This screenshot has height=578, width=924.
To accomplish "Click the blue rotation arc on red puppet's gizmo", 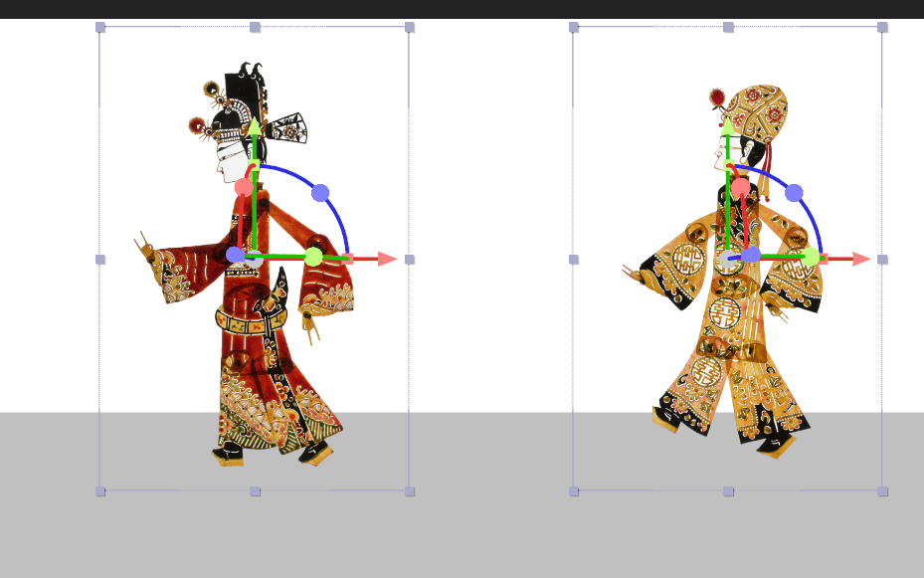I will tap(339, 218).
